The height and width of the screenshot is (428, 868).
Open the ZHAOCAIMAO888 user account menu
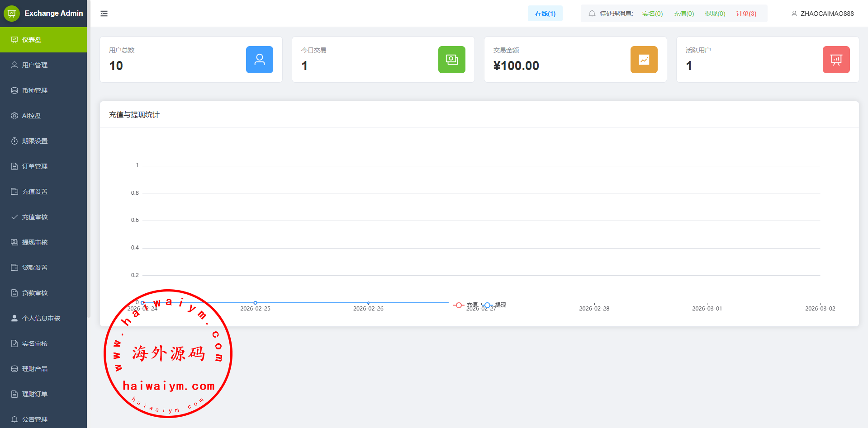coord(822,14)
